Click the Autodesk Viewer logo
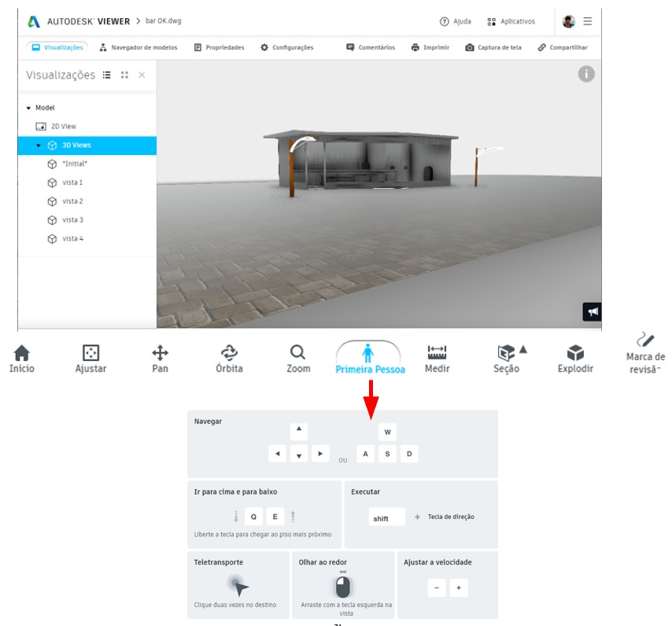Image resolution: width=672 pixels, height=626 pixels. coord(79,21)
